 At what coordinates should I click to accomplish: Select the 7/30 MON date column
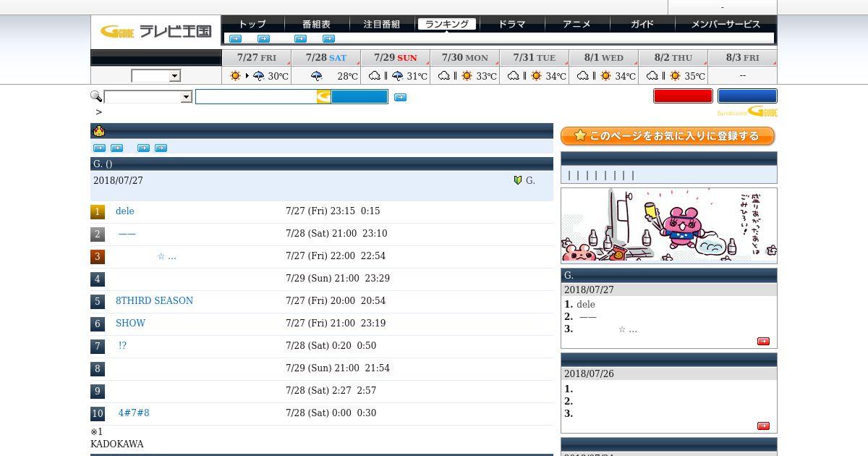pos(464,57)
